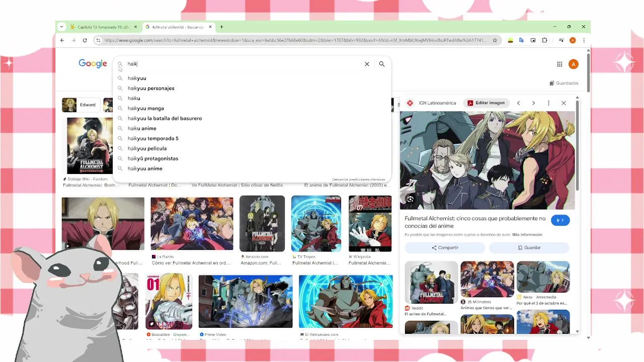This screenshot has width=644, height=362.
Task: Open the Chrome profile avatar in the toolbar
Action: pyautogui.click(x=573, y=40)
